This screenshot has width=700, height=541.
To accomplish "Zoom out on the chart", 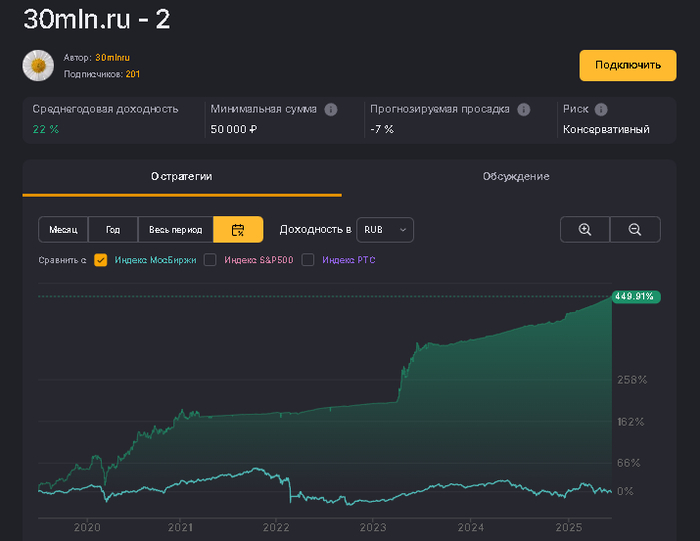I will [635, 230].
